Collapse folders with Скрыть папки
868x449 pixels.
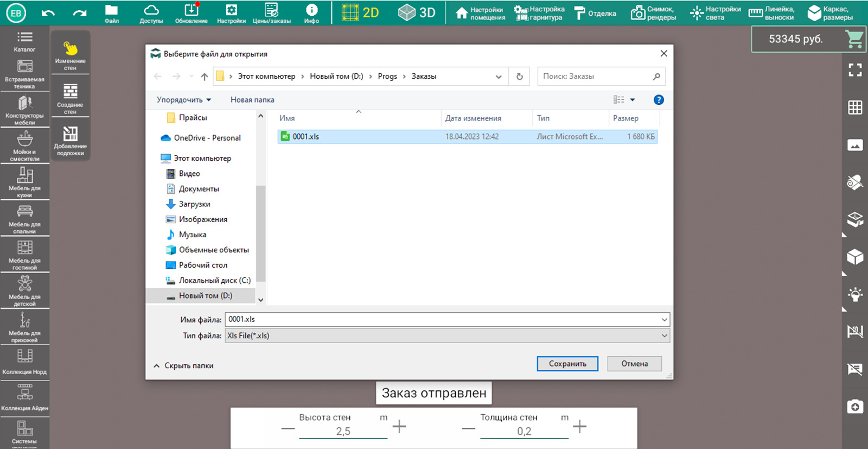[x=183, y=366]
